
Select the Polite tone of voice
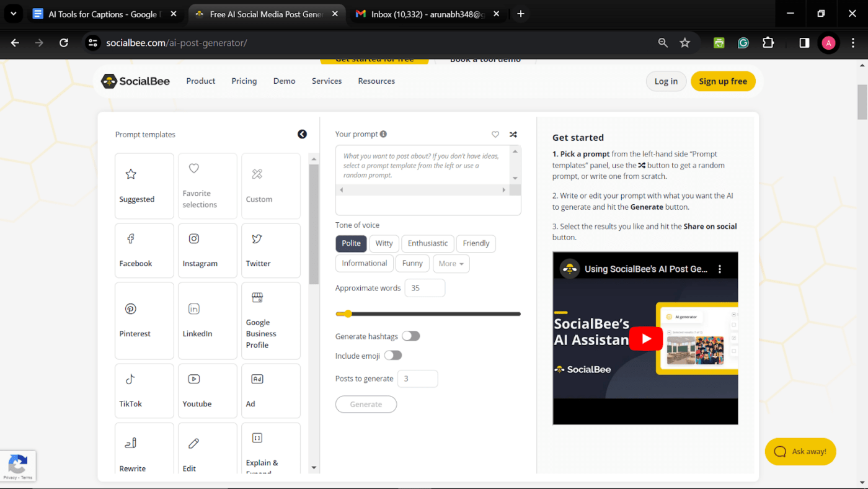pos(351,243)
